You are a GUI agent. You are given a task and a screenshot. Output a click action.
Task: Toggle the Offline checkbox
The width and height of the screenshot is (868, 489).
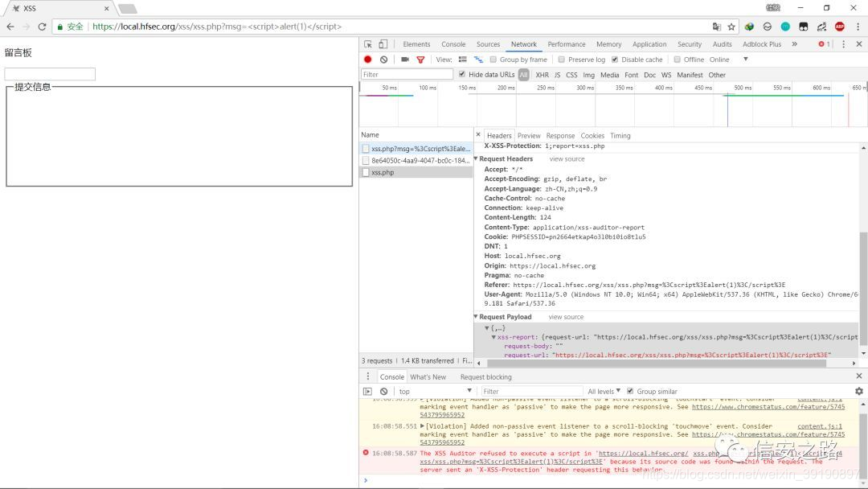pyautogui.click(x=677, y=60)
